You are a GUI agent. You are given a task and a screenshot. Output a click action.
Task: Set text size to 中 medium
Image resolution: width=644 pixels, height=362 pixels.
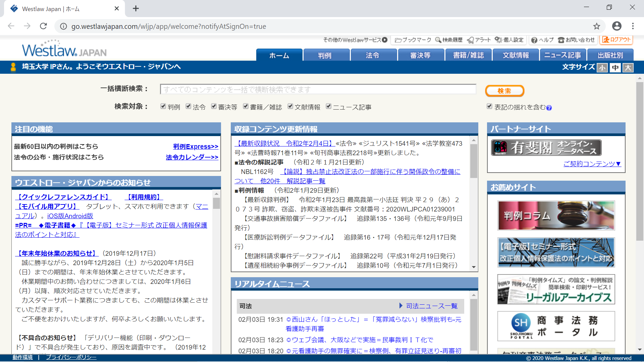tap(615, 68)
